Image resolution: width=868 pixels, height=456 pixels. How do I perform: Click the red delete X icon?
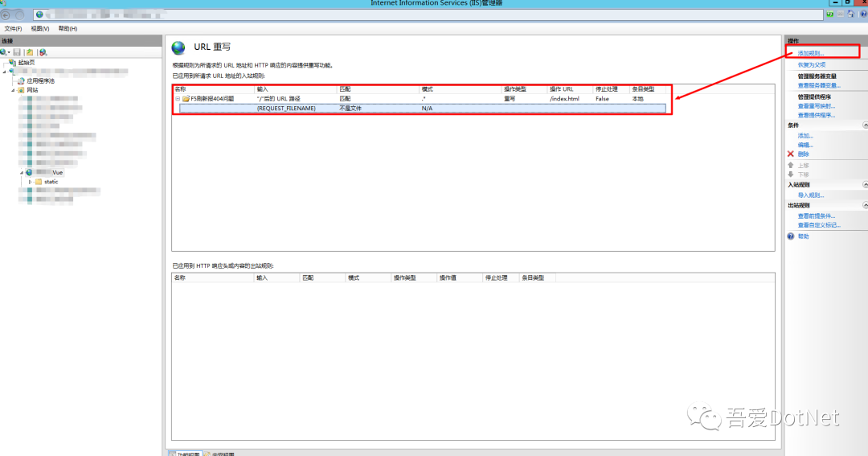point(791,154)
